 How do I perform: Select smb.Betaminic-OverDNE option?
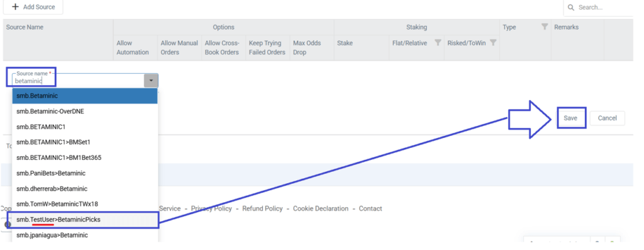85,111
